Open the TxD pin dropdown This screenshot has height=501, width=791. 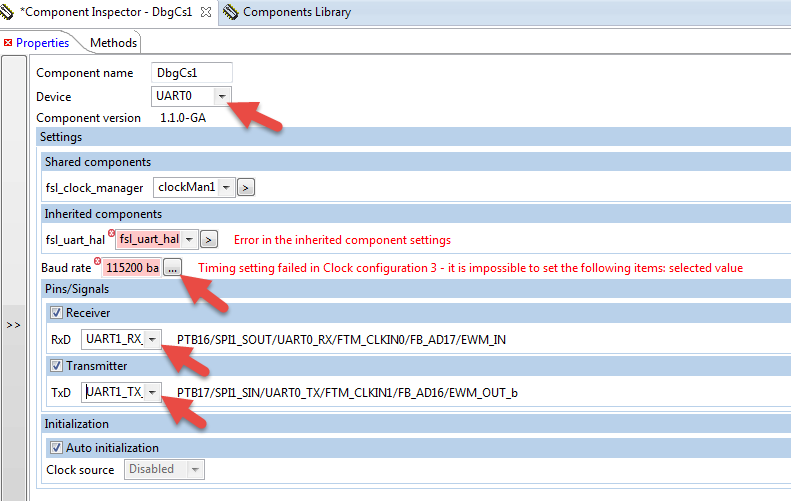[x=152, y=392]
